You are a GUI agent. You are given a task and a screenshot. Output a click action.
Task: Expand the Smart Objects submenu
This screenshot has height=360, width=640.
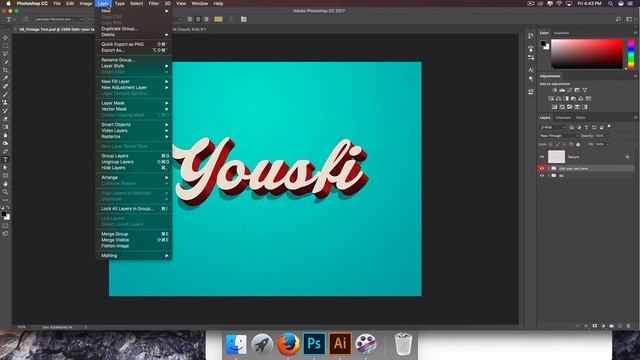click(x=134, y=124)
